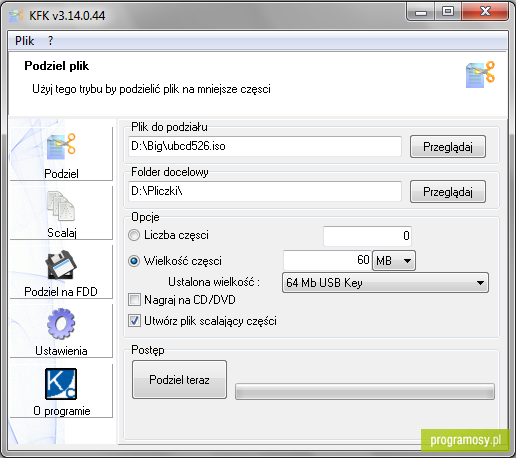516x458 pixels.
Task: Expand the 64 Mb USB Key dropdown
Action: [385, 283]
